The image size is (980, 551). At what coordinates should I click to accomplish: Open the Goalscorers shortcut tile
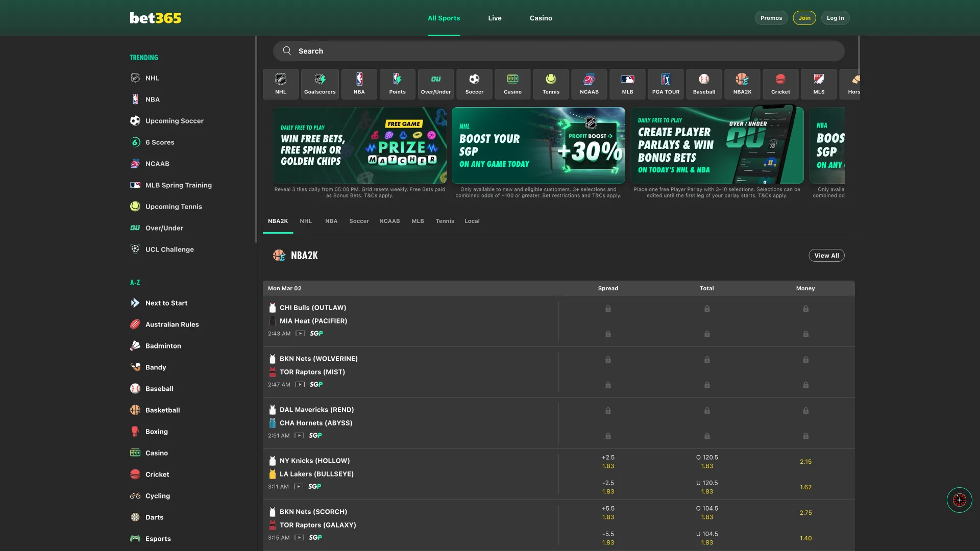click(x=320, y=84)
